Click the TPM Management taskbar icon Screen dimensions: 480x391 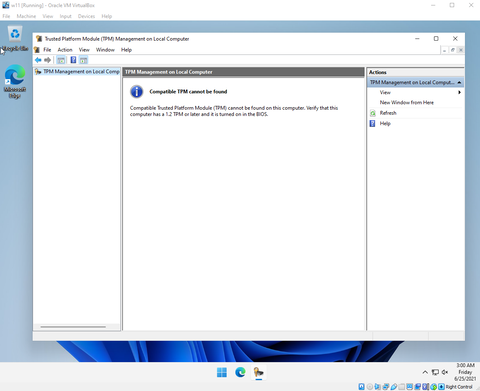(259, 372)
